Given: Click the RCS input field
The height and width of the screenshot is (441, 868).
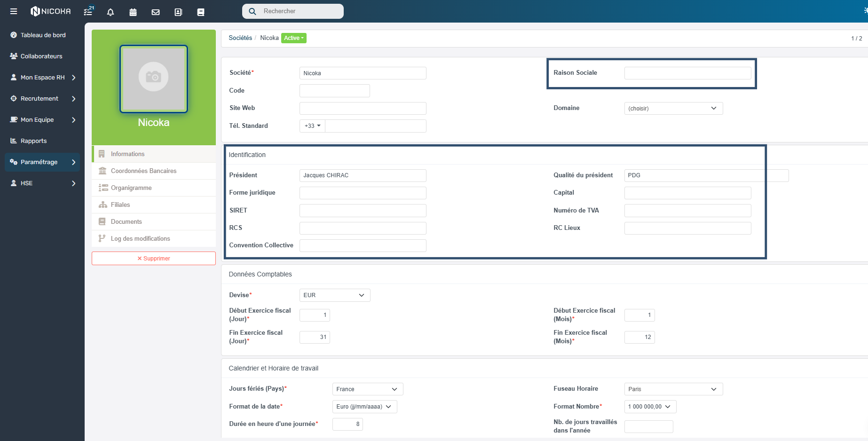Looking at the screenshot, I should (x=363, y=228).
